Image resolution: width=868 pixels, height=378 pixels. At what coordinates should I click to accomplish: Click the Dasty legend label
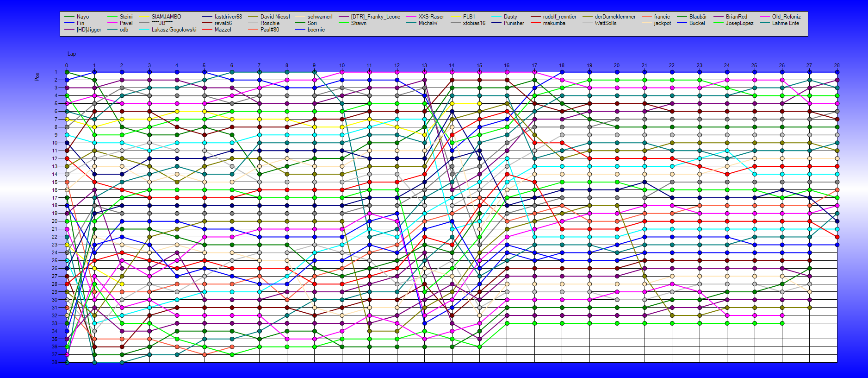[510, 17]
